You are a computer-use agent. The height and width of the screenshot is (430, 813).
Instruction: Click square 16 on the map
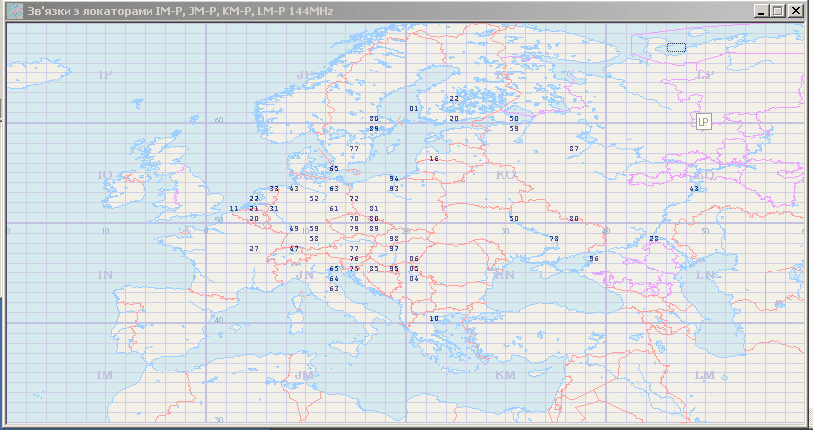(433, 158)
